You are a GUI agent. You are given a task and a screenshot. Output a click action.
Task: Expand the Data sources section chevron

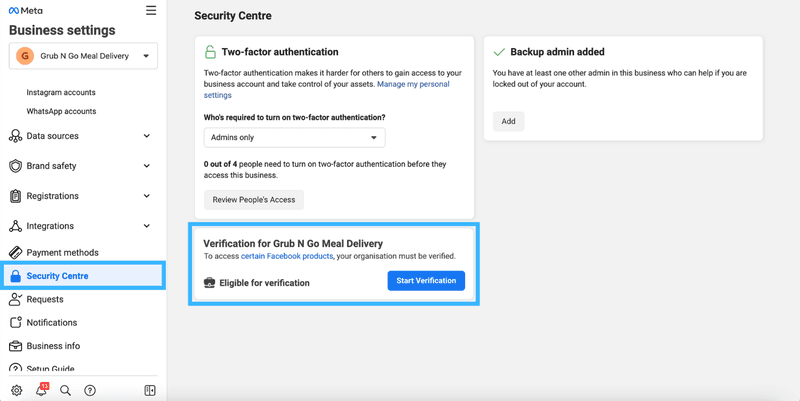pyautogui.click(x=147, y=136)
